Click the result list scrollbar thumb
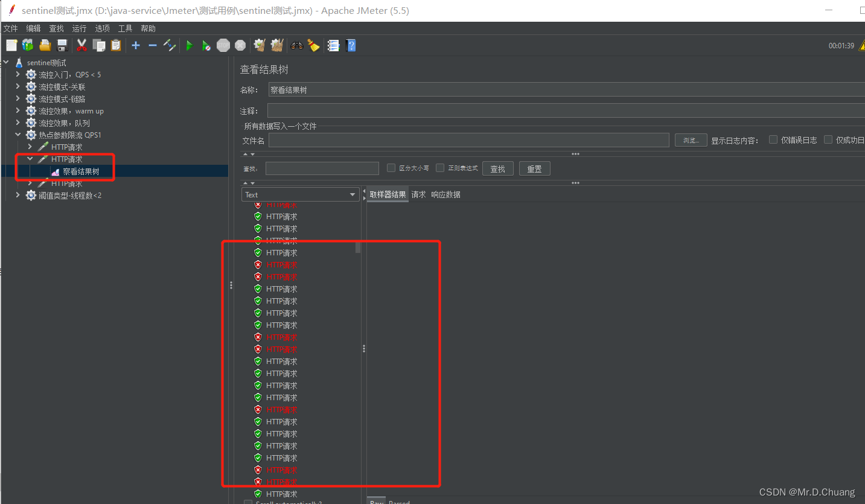Image resolution: width=865 pixels, height=504 pixels. (x=357, y=247)
